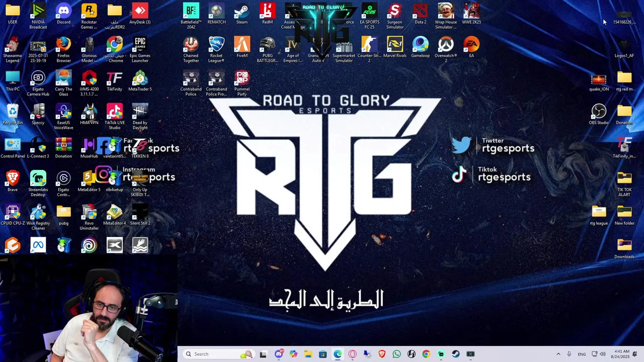Open the MetaTrader 5 desktop icon
The height and width of the screenshot is (362, 644).
click(x=140, y=81)
